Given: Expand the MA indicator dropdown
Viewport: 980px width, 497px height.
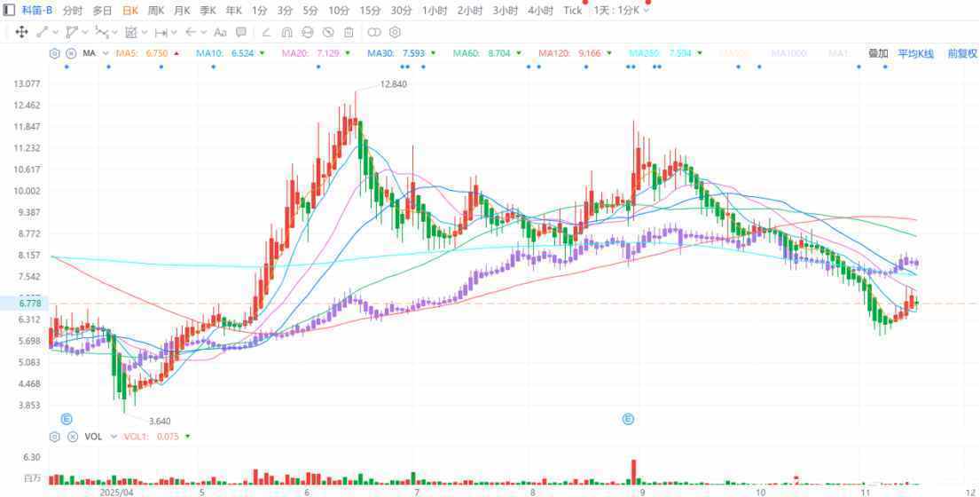Looking at the screenshot, I should pos(106,53).
